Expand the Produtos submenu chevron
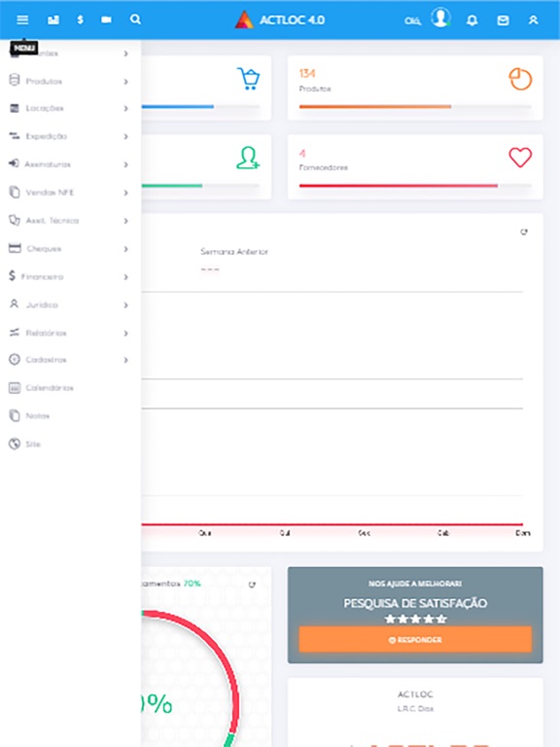560x747 pixels. click(125, 82)
